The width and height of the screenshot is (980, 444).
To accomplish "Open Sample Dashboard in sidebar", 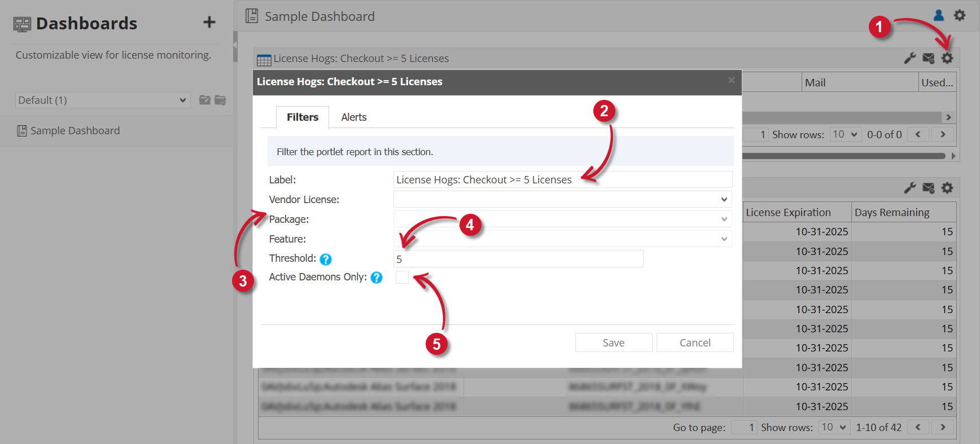I will (x=75, y=131).
